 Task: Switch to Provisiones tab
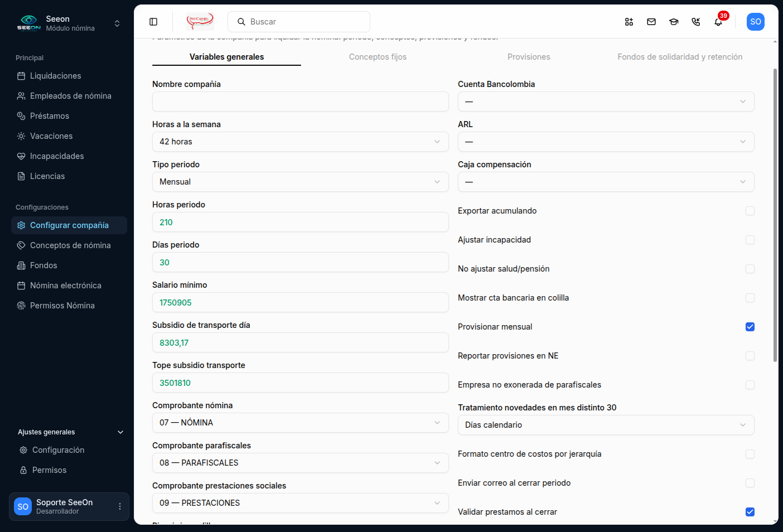[x=529, y=57]
